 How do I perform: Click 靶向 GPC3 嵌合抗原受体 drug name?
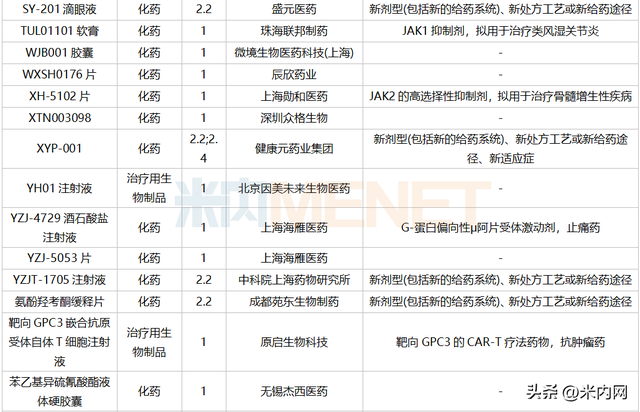click(x=60, y=342)
